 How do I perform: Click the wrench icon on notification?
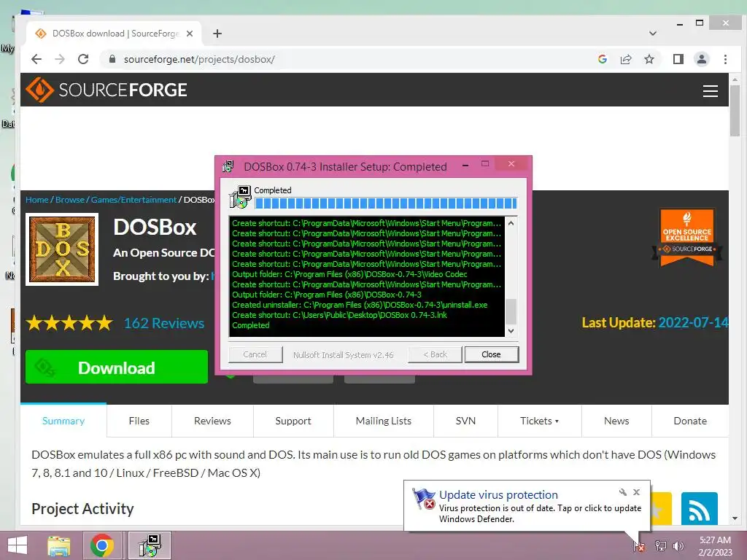click(623, 492)
